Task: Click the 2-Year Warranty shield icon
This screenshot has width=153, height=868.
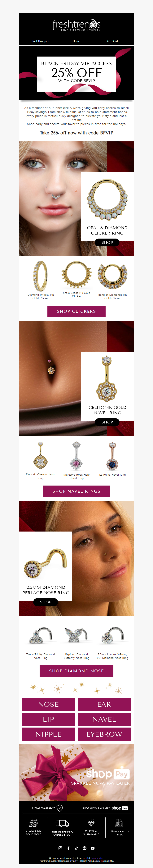Action: pos(60,808)
